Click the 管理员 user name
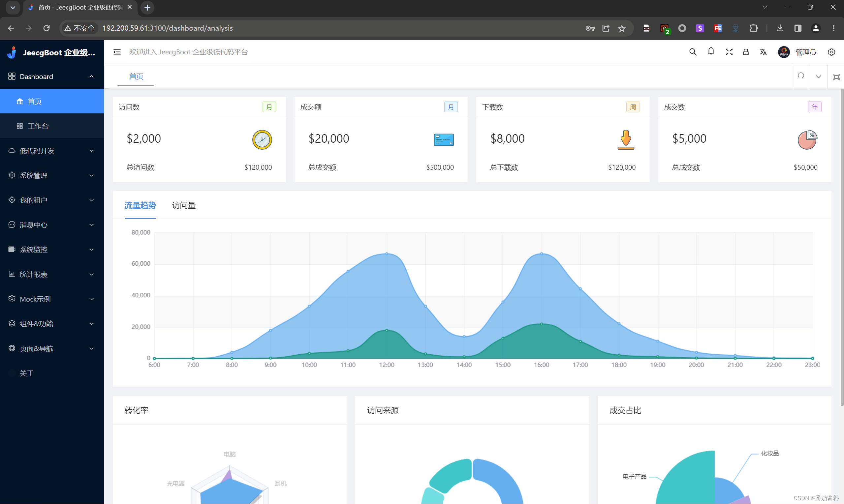The width and height of the screenshot is (844, 504). click(806, 52)
